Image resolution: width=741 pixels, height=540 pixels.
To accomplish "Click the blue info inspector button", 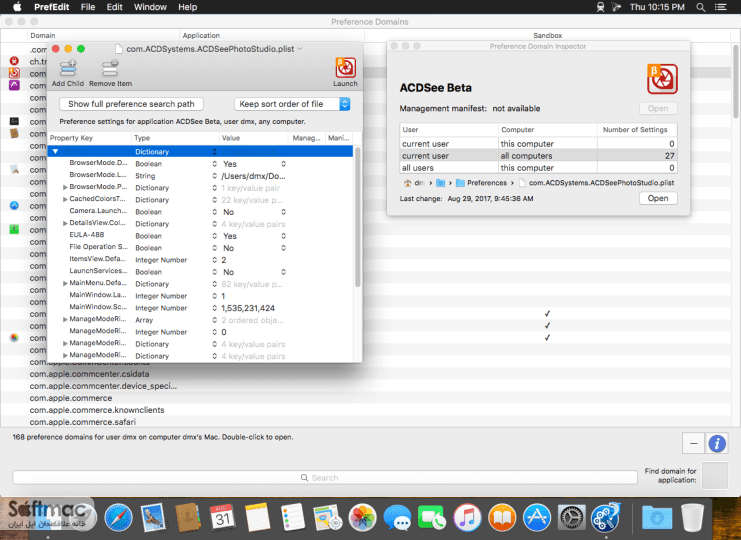I will pos(717,444).
